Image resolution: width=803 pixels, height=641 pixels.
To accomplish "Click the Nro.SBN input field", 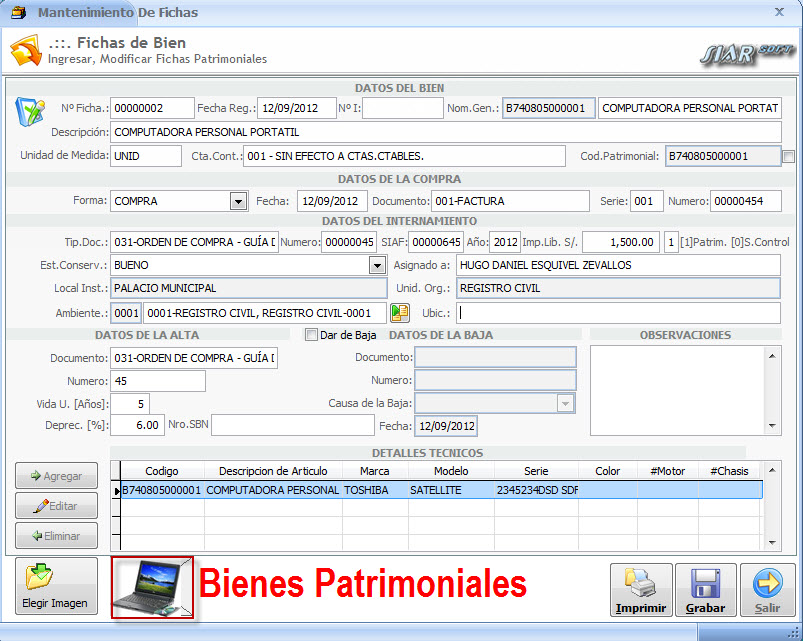I will click(x=290, y=425).
